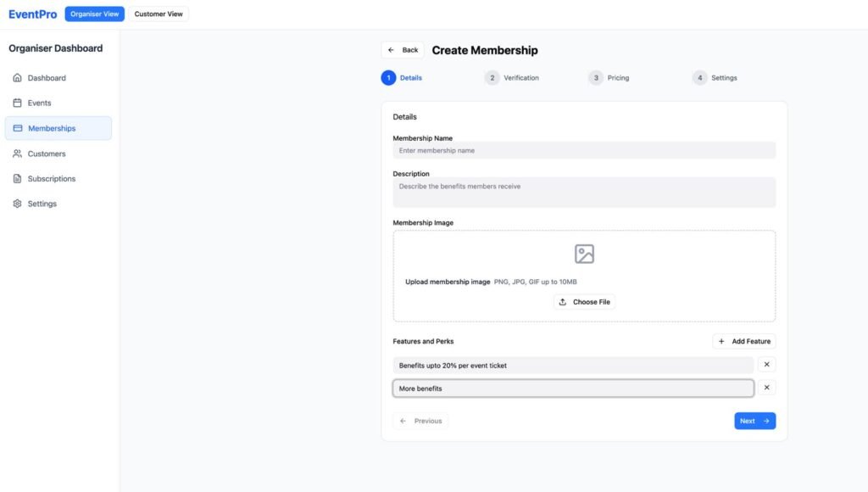868x492 pixels.
Task: Click the Next button
Action: 754,421
